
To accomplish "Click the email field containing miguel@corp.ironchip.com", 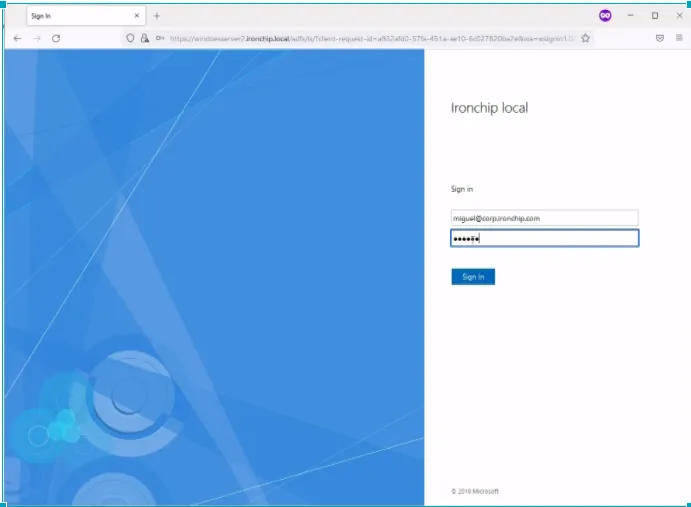I will (x=545, y=218).
